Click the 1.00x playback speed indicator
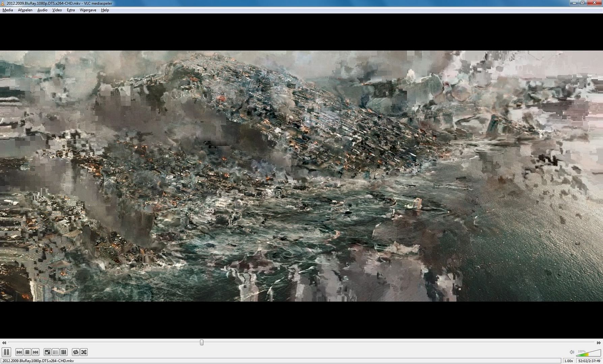The image size is (603, 364). [x=569, y=361]
